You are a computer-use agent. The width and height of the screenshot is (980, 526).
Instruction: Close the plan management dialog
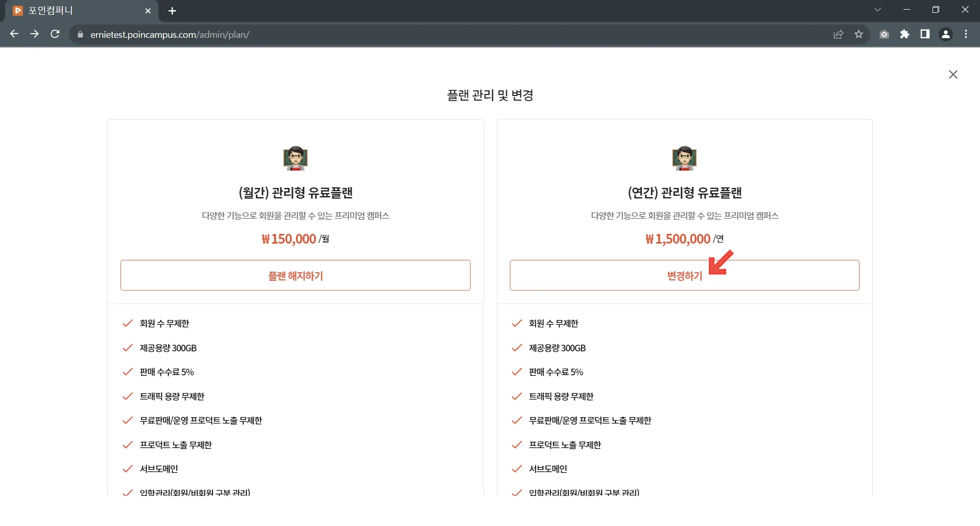coord(953,75)
